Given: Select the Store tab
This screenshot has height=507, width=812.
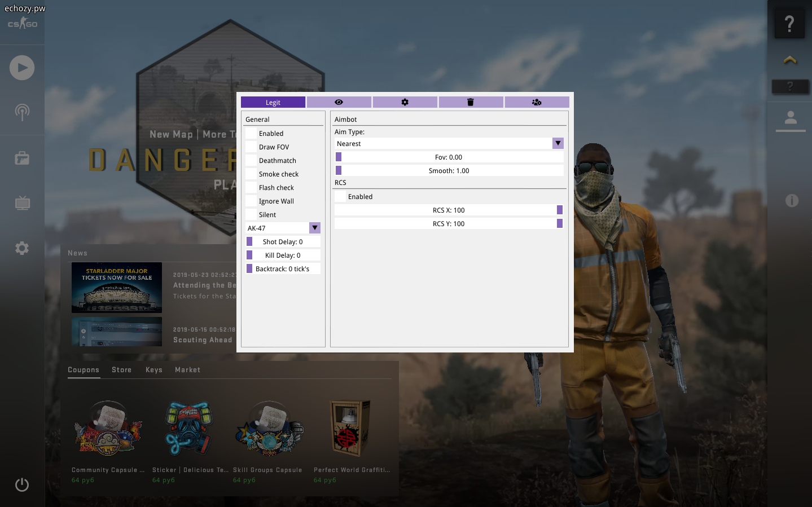Looking at the screenshot, I should [121, 370].
